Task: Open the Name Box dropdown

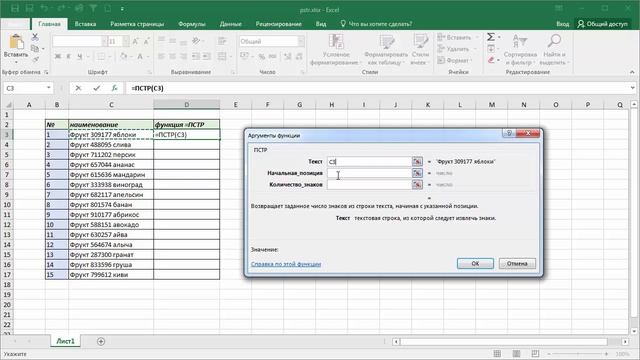Action: (x=49, y=88)
